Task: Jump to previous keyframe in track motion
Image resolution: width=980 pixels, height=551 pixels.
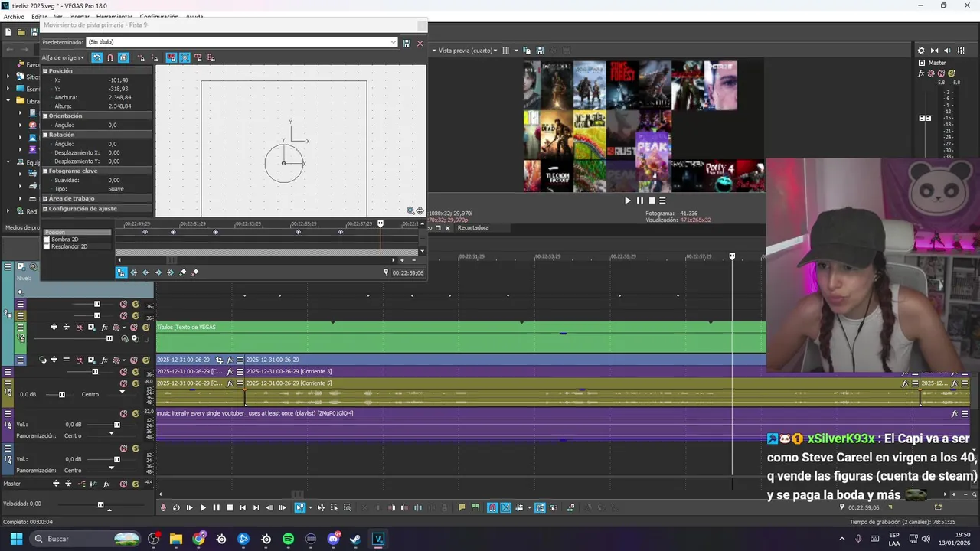Action: click(x=146, y=272)
